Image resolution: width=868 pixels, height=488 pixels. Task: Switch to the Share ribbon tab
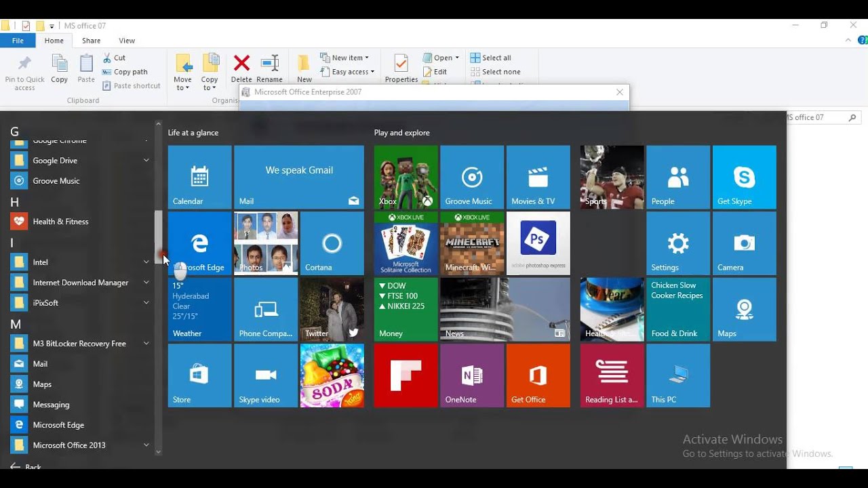coord(91,41)
